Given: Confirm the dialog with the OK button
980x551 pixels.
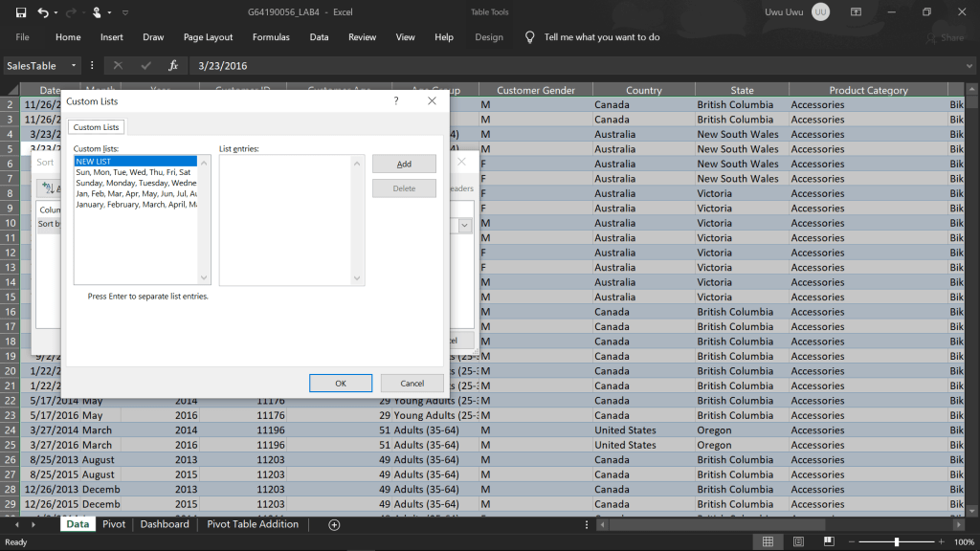Looking at the screenshot, I should [340, 384].
